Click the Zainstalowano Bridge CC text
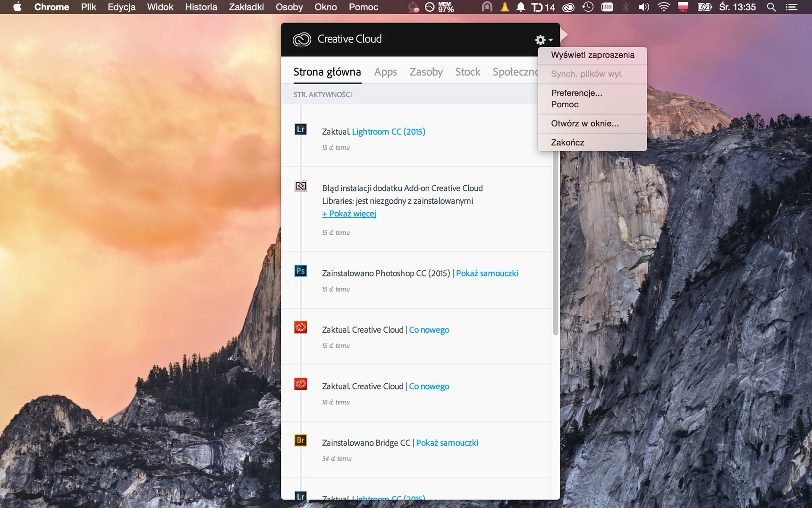812x508 pixels. [366, 443]
